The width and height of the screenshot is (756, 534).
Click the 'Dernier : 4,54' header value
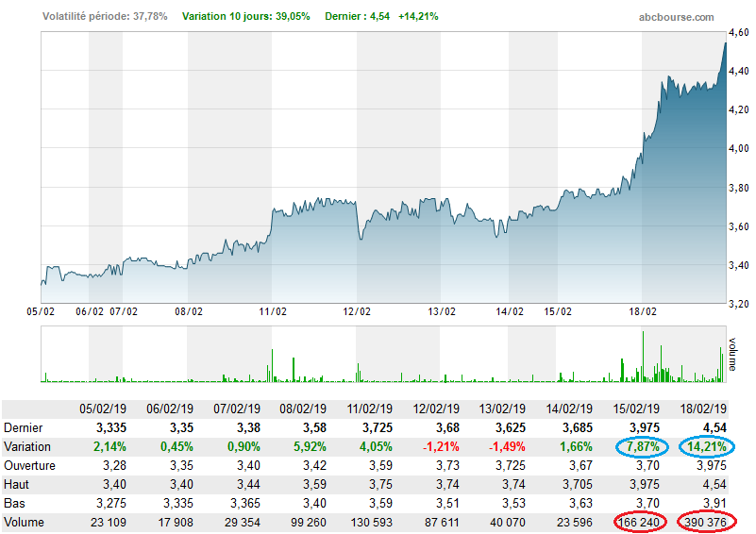coord(358,16)
